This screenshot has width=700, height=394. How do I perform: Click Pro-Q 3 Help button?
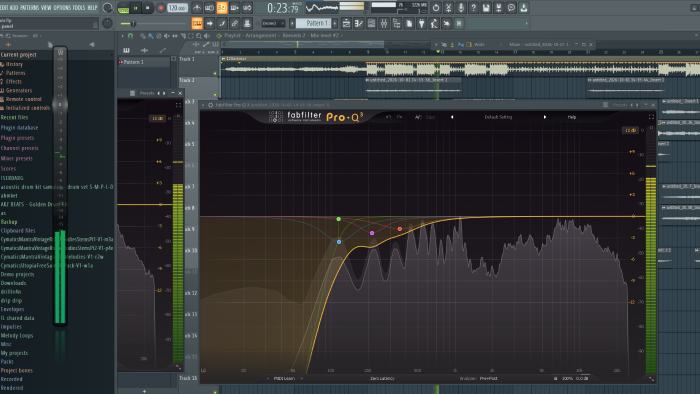click(571, 117)
